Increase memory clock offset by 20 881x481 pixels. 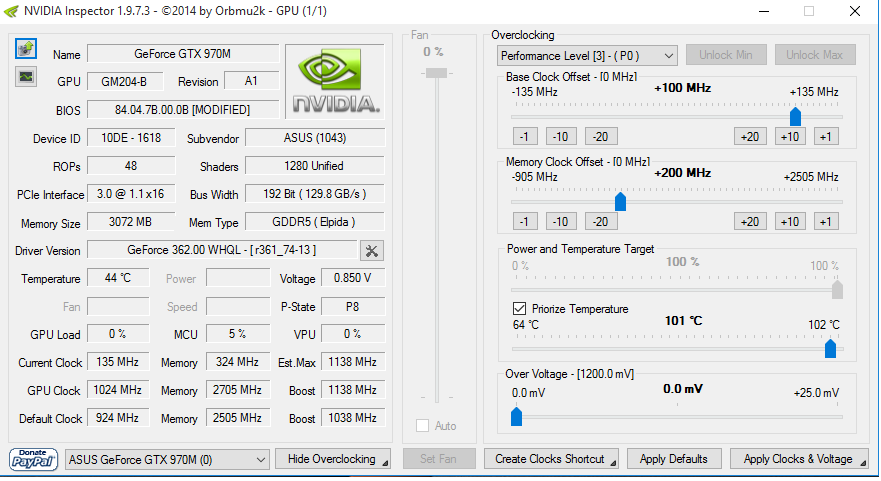(x=750, y=221)
